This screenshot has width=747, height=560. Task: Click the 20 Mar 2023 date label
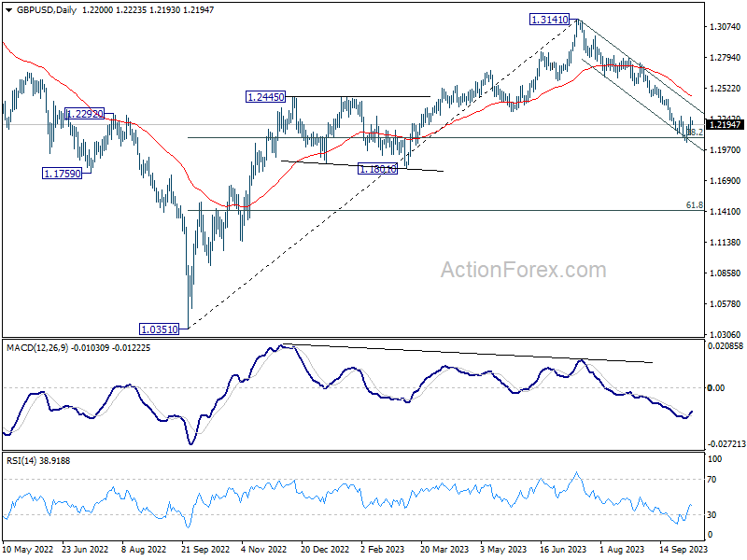pos(444,550)
